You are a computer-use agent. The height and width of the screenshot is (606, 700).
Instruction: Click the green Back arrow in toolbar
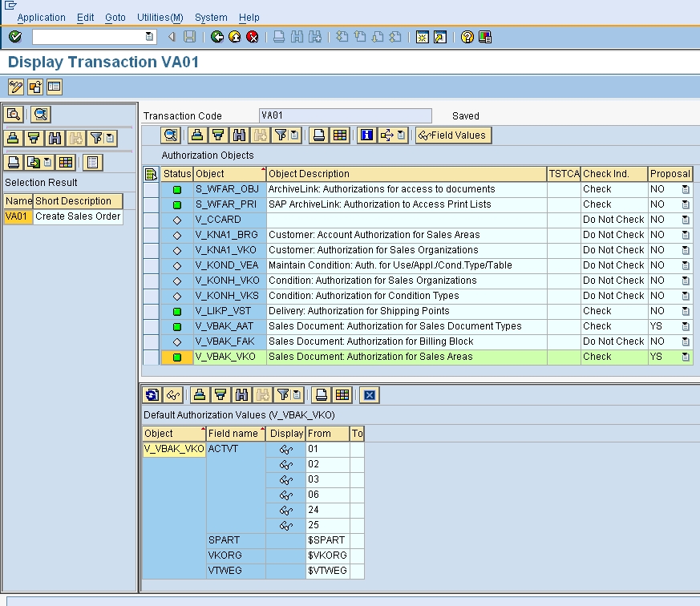click(217, 37)
